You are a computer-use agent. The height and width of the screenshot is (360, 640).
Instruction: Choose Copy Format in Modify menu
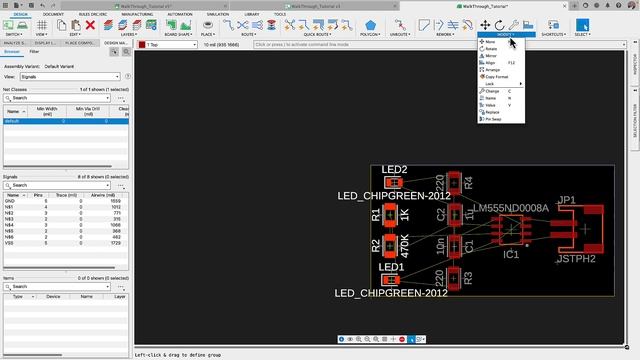point(501,77)
